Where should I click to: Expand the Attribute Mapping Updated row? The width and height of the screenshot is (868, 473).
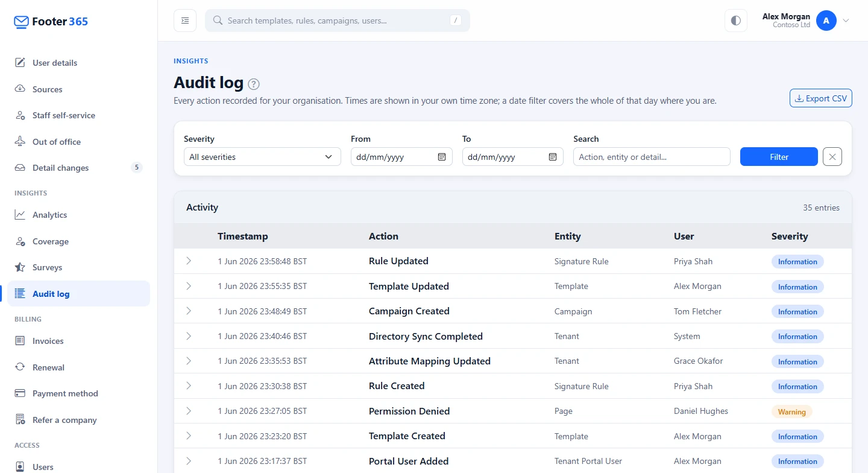pyautogui.click(x=189, y=361)
